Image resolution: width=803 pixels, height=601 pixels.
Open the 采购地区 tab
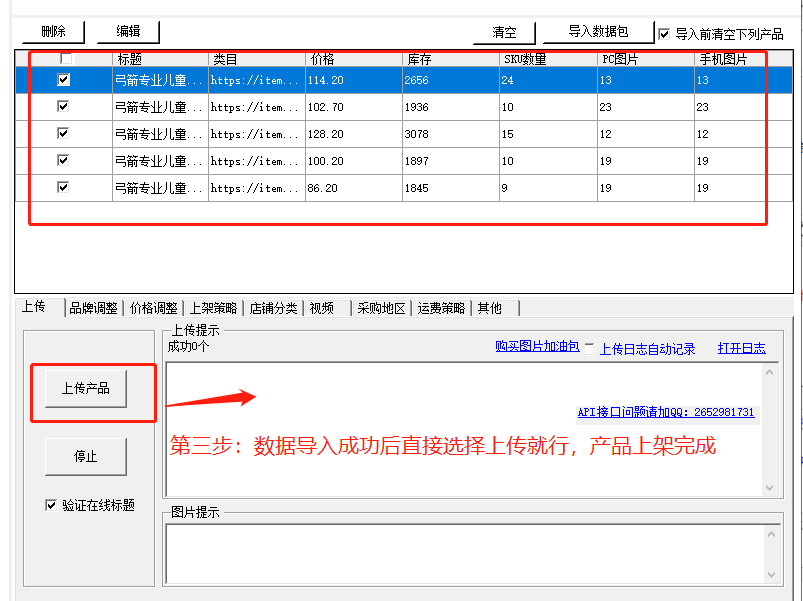pos(382,308)
